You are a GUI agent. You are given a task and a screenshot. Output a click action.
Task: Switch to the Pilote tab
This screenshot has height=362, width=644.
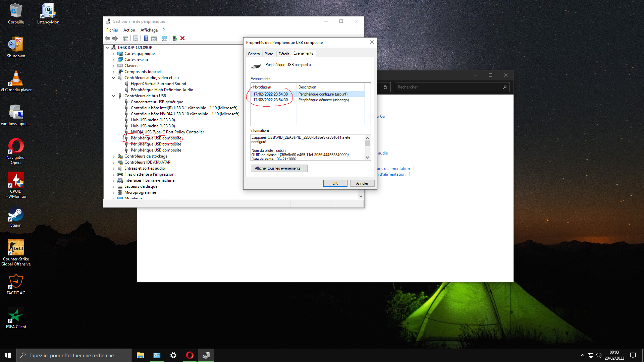click(269, 54)
